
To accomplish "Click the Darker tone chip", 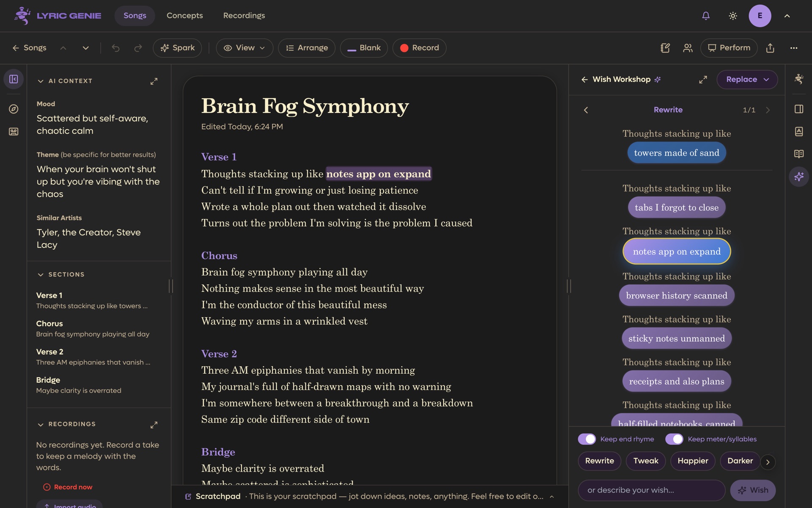I will coord(740,461).
